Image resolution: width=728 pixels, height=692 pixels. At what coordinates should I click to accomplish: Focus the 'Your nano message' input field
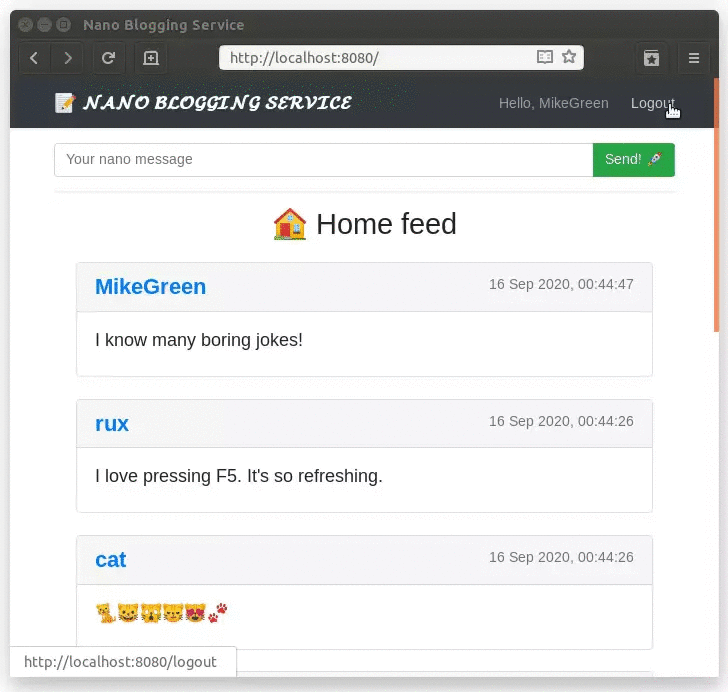[324, 160]
